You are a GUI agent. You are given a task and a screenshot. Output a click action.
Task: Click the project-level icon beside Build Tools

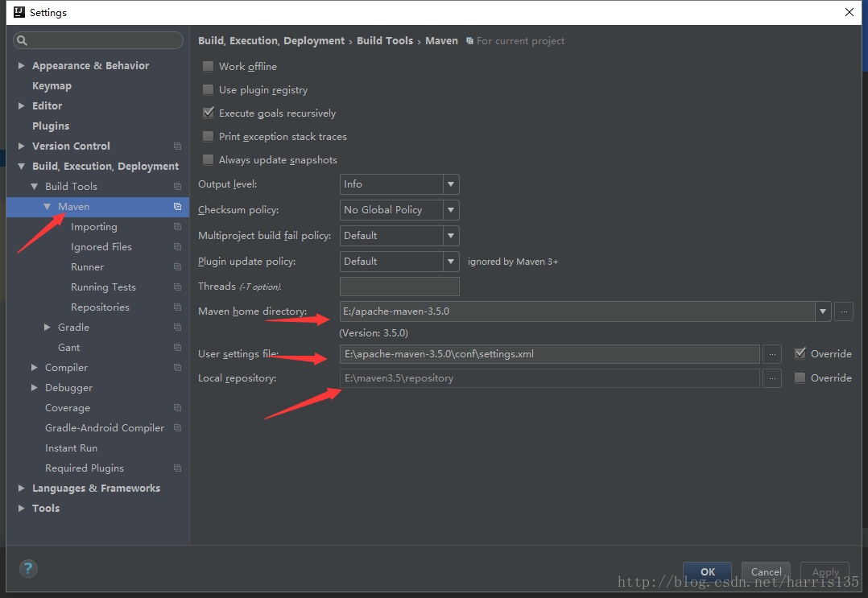178,187
